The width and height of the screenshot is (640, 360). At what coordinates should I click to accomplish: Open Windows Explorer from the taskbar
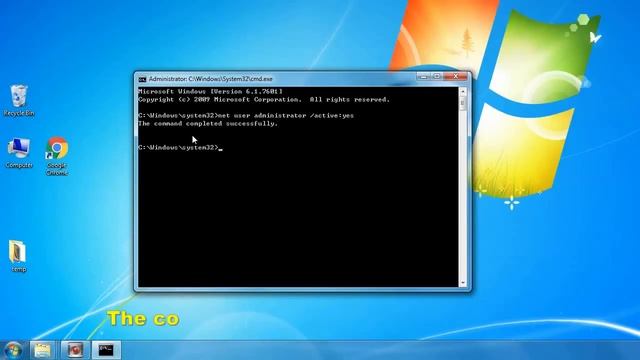pos(42,350)
